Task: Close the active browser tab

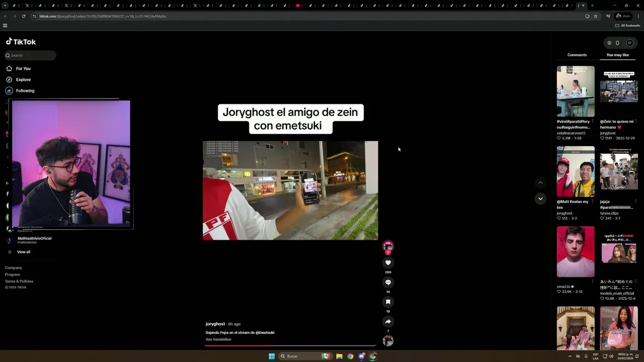Action: (583, 6)
